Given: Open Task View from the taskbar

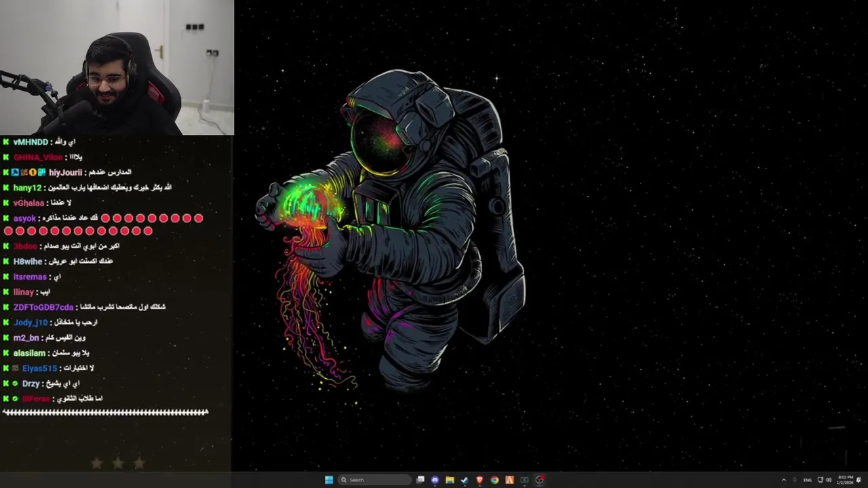Looking at the screenshot, I should [x=420, y=480].
